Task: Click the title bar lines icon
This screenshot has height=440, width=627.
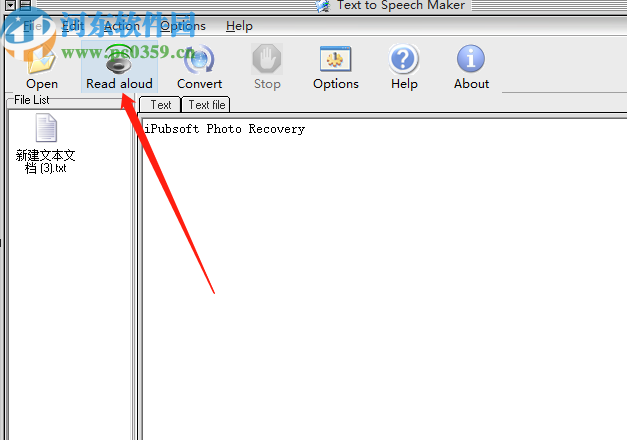Action: click(x=25, y=5)
